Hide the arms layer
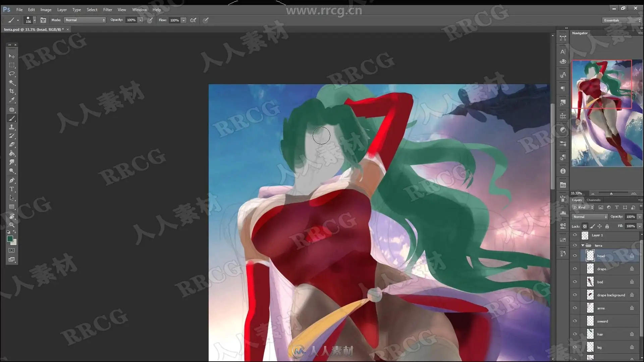Screen dimensions: 644x362 575,308
